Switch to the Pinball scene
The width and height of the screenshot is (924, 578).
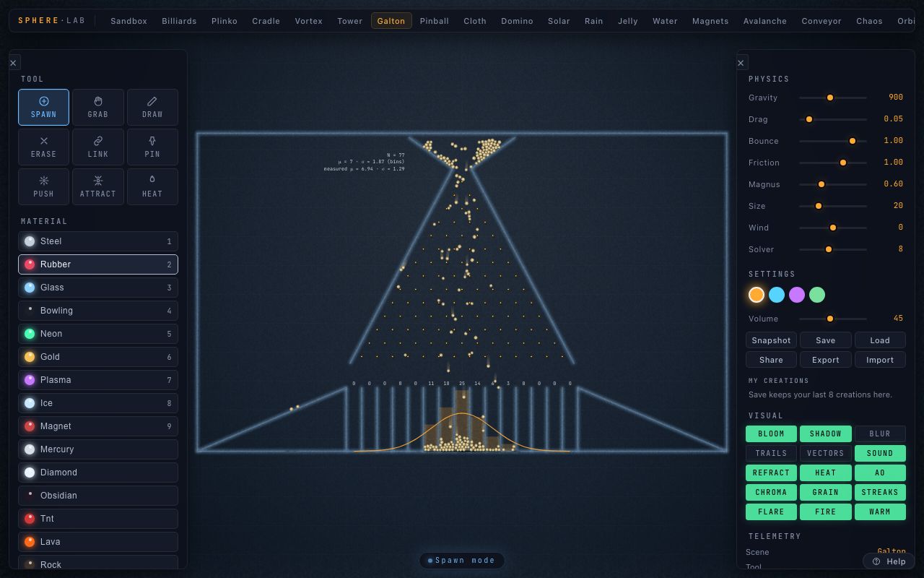[x=435, y=21]
